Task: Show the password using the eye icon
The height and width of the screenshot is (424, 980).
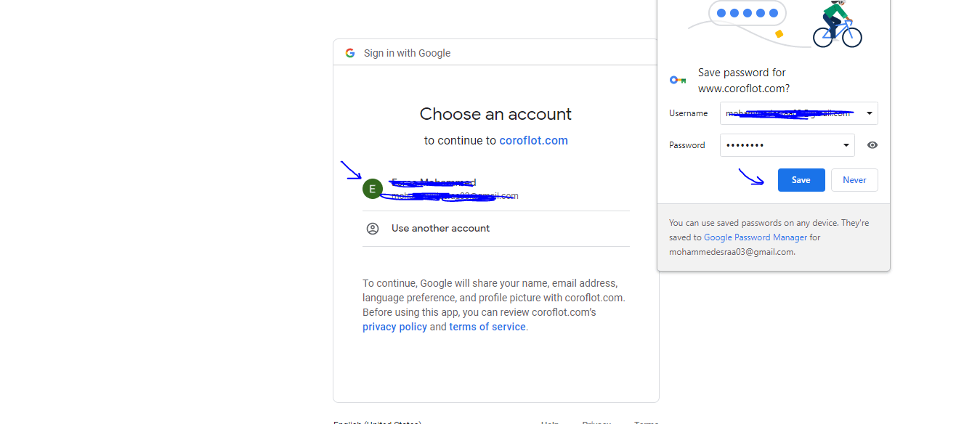Action: pos(872,145)
